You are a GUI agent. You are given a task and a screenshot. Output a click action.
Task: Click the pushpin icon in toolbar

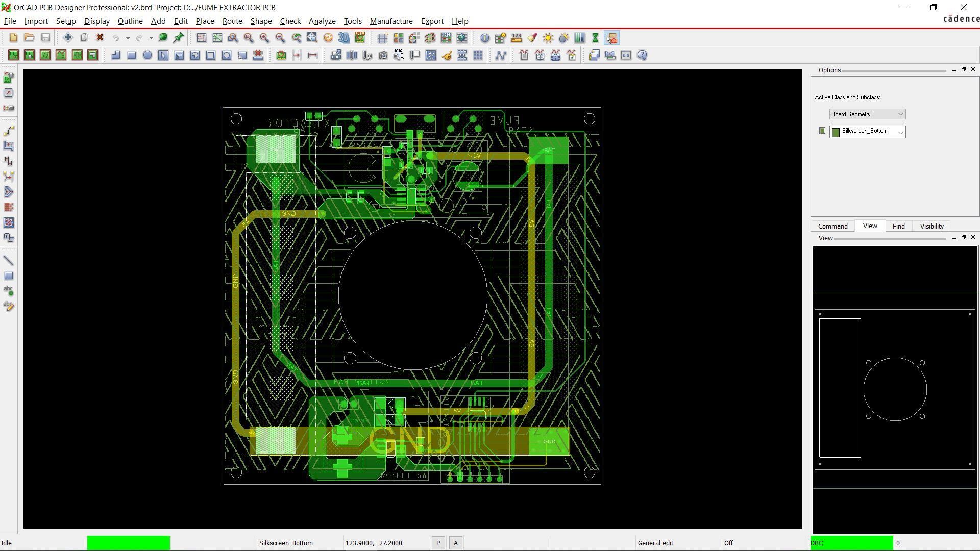click(179, 38)
